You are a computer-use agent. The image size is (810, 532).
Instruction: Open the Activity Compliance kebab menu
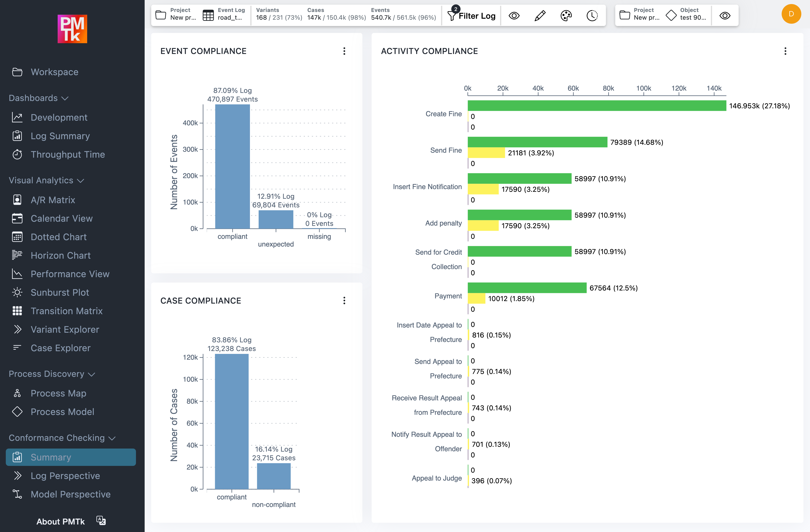pos(786,51)
